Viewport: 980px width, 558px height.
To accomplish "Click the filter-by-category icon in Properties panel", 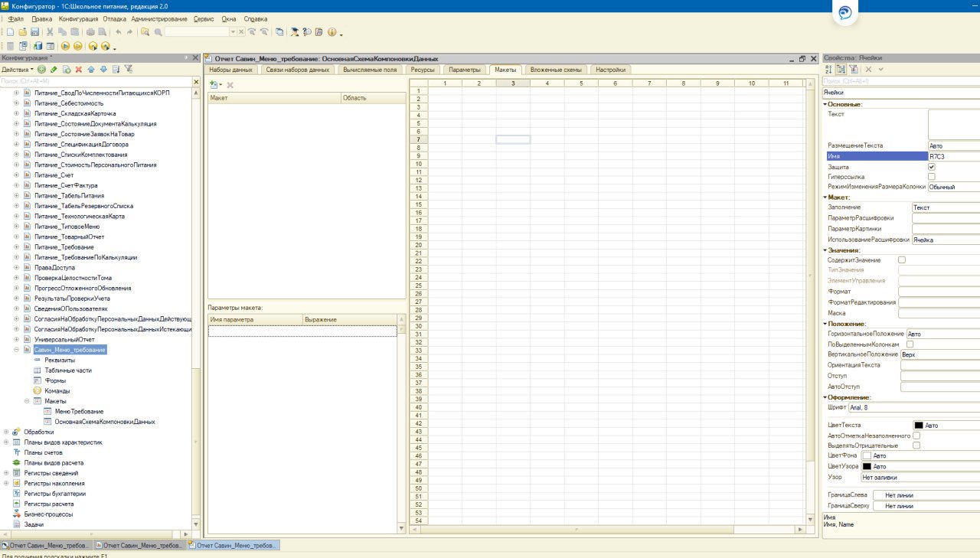I will point(853,69).
